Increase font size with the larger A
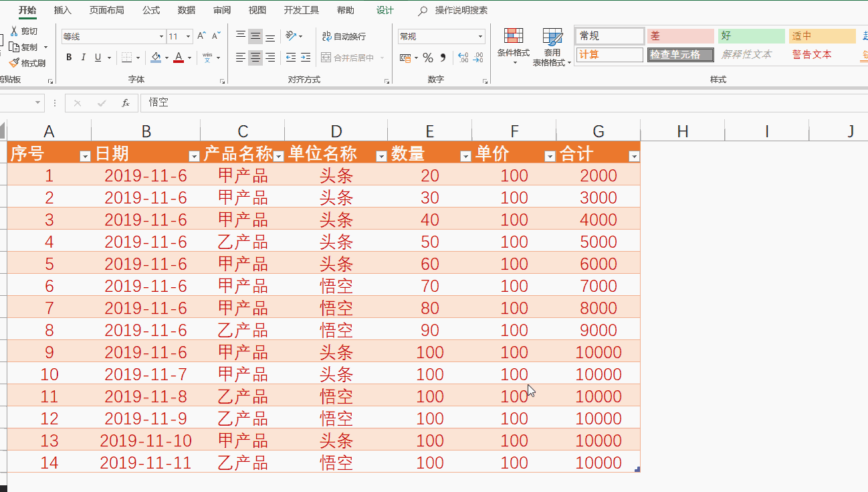 click(202, 36)
